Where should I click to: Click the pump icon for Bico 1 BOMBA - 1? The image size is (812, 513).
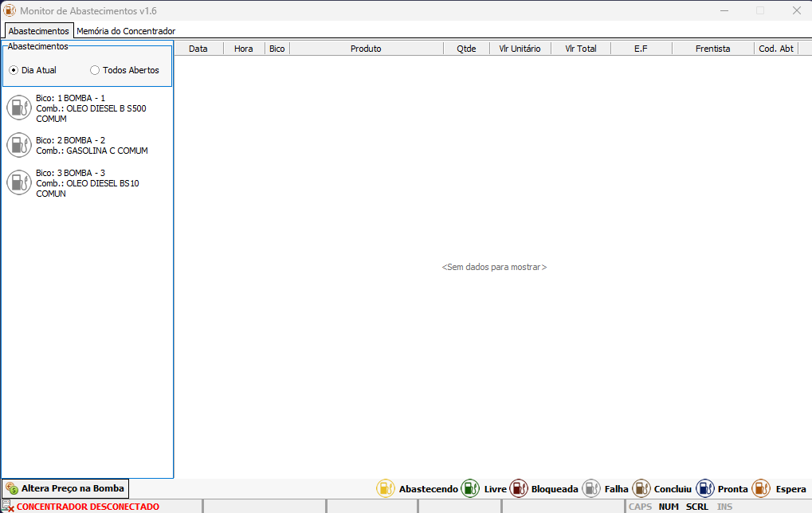[19, 108]
